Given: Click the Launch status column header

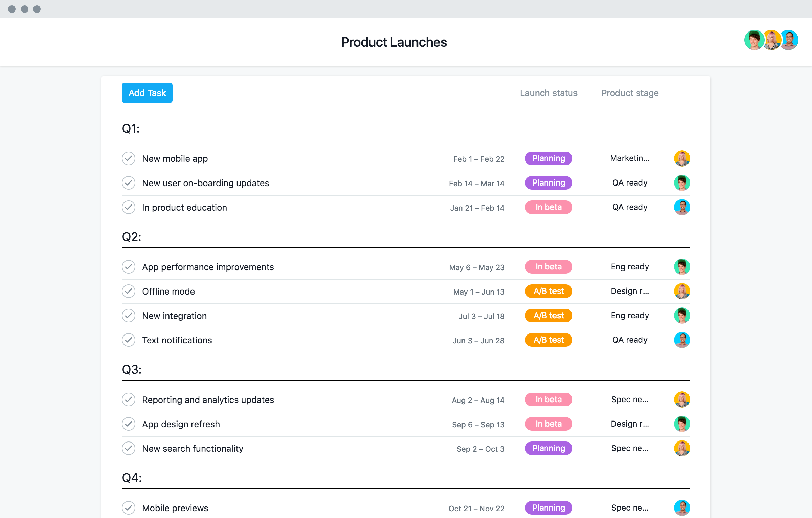Looking at the screenshot, I should coord(548,93).
